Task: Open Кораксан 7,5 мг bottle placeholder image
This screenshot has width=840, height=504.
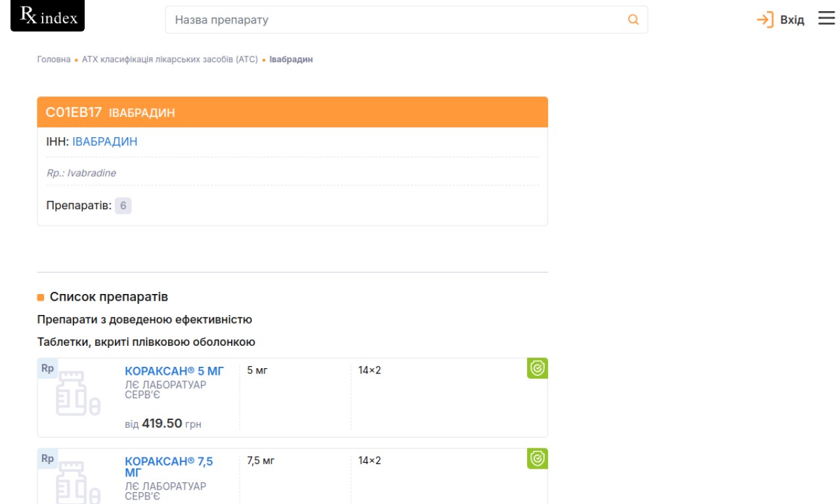Action: [x=78, y=482]
